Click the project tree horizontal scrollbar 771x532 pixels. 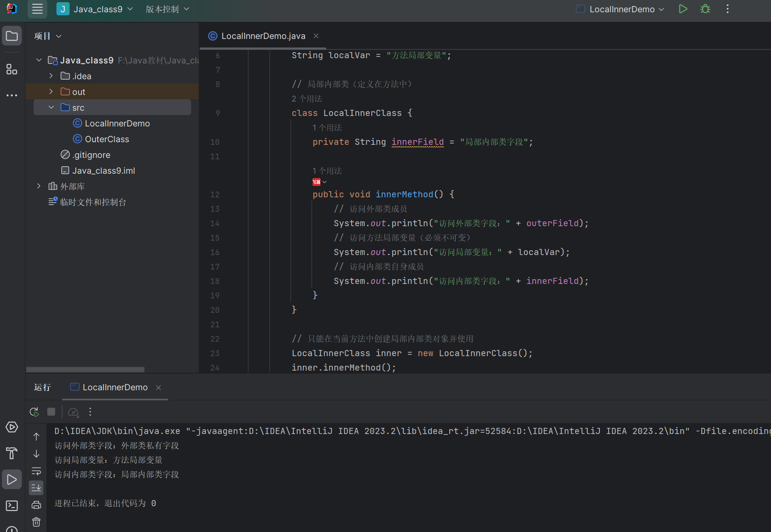point(85,370)
